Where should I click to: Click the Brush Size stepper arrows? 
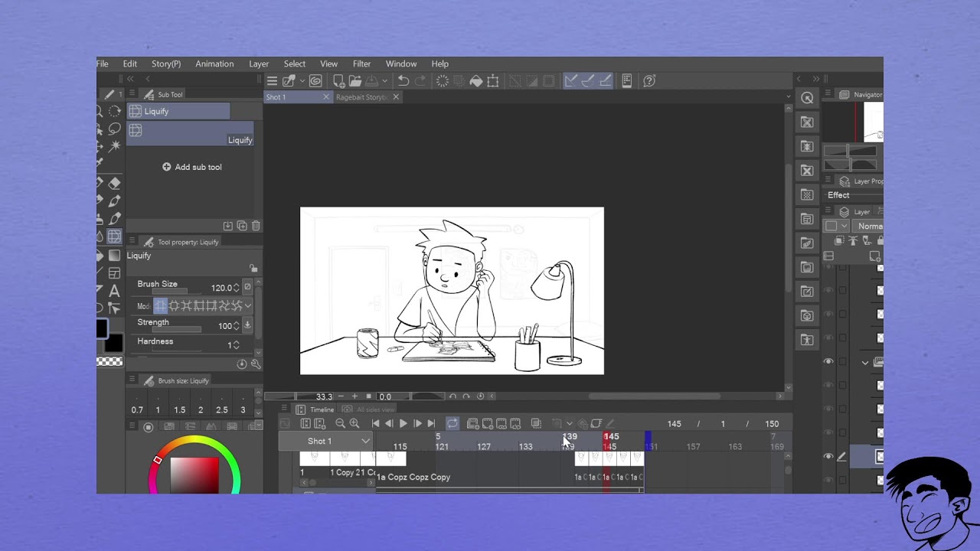(x=236, y=288)
